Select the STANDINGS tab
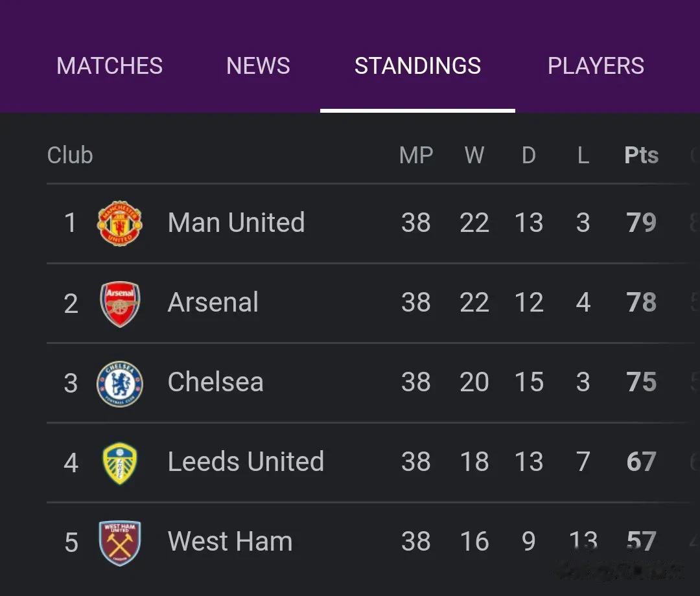700x596 pixels. point(417,66)
